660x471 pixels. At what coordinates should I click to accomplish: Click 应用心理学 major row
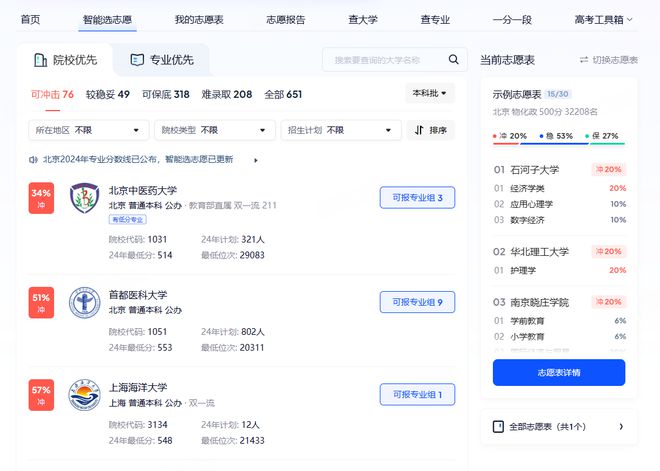point(559,204)
